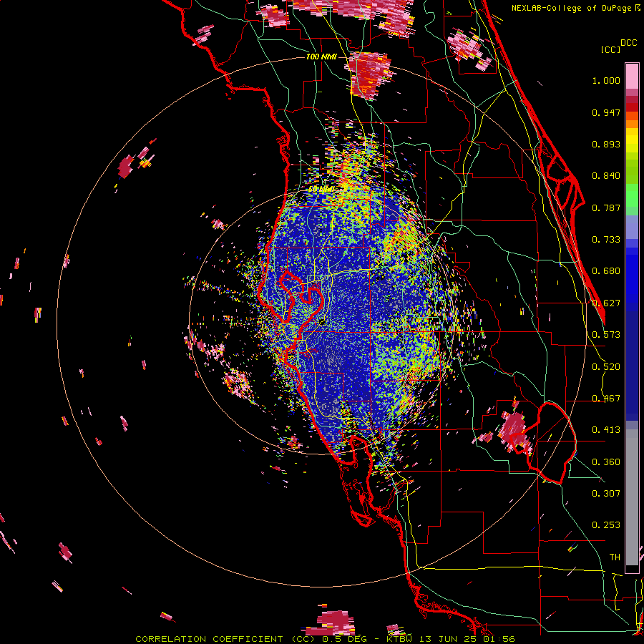This screenshot has height=644, width=644.
Task: Select the 0.893 value on the scale
Action: pos(606,144)
